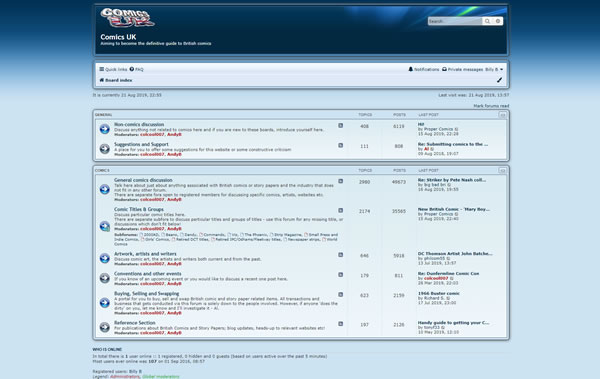This screenshot has width=600, height=379.
Task: Click feed icon for Conventions and other events
Action: 341,275
